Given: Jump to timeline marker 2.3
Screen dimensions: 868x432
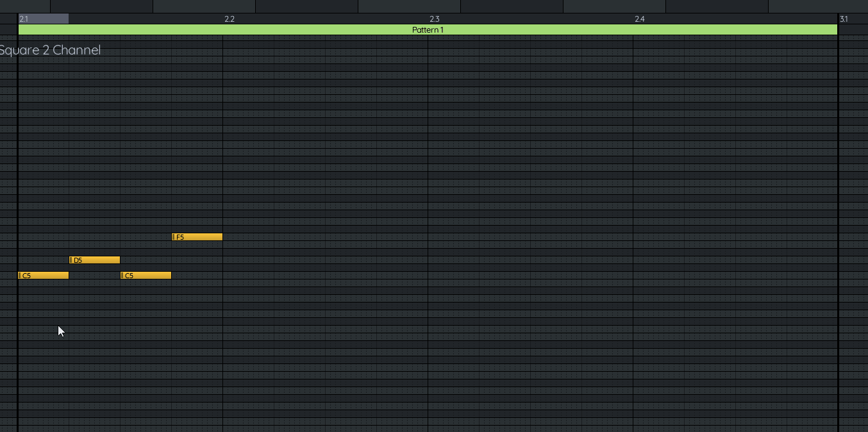Looking at the screenshot, I should click(x=435, y=19).
